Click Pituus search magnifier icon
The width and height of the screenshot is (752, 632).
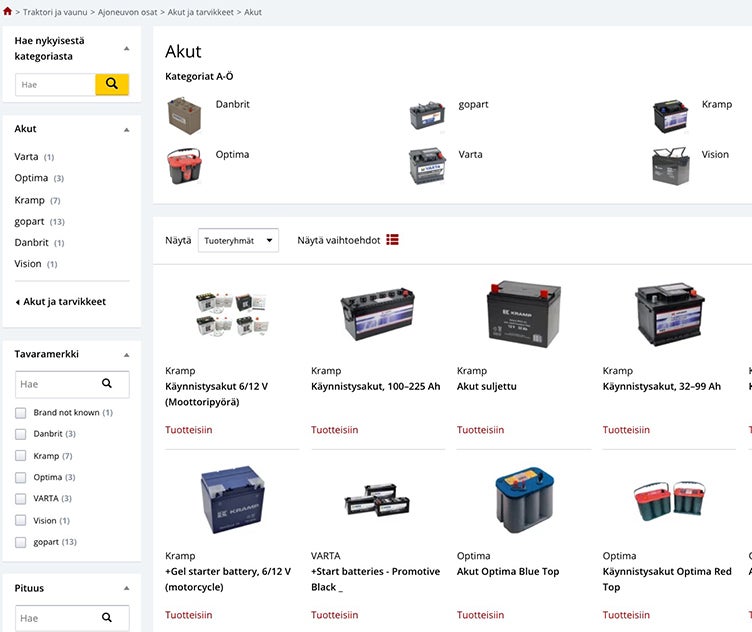click(107, 618)
